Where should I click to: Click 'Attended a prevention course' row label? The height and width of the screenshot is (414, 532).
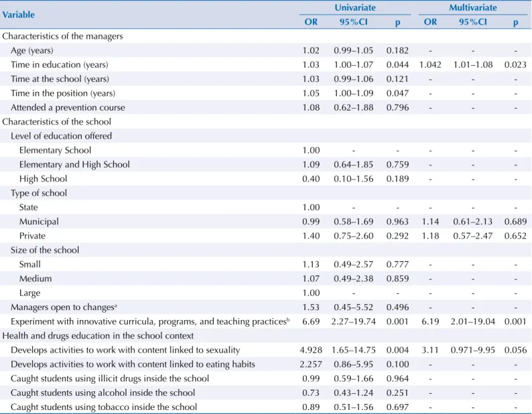pos(68,108)
